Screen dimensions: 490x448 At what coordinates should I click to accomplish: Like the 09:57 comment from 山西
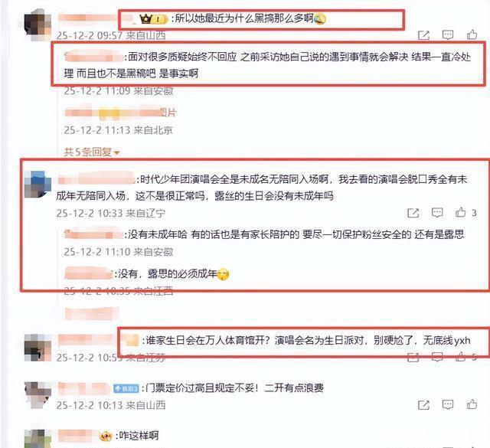point(472,34)
